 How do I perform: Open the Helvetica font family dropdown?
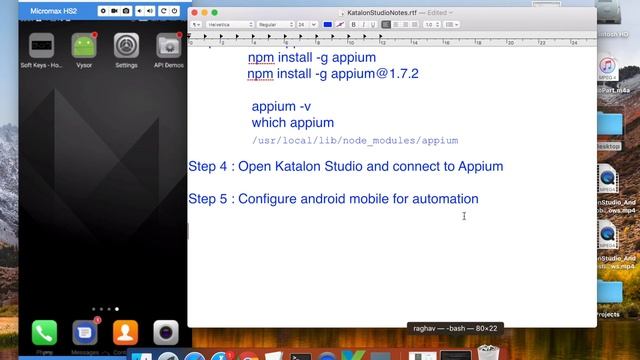point(230,24)
